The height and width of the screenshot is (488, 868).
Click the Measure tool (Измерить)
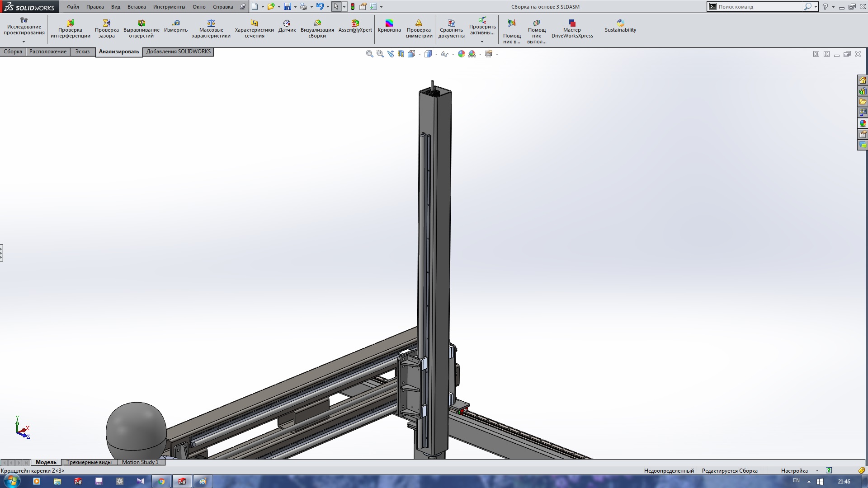tap(176, 26)
